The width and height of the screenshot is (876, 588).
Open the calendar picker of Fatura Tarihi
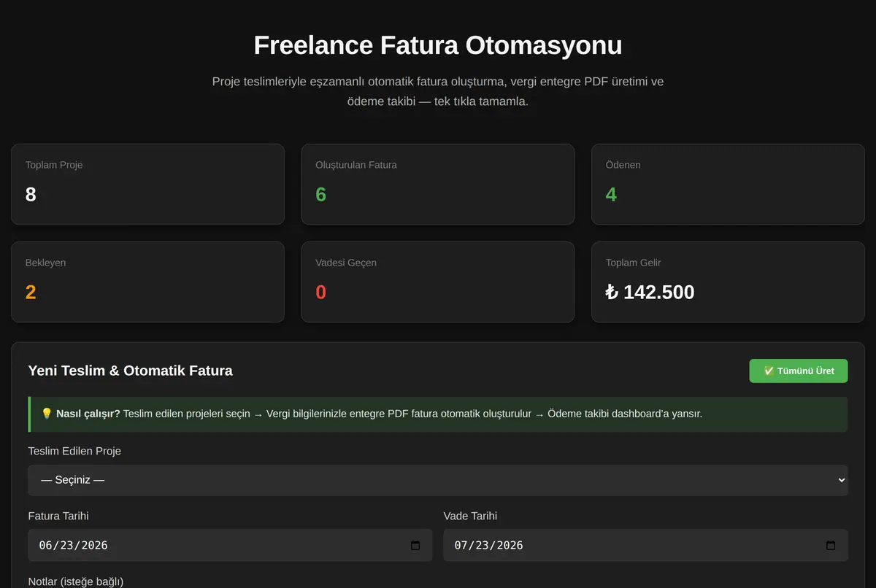(x=415, y=546)
